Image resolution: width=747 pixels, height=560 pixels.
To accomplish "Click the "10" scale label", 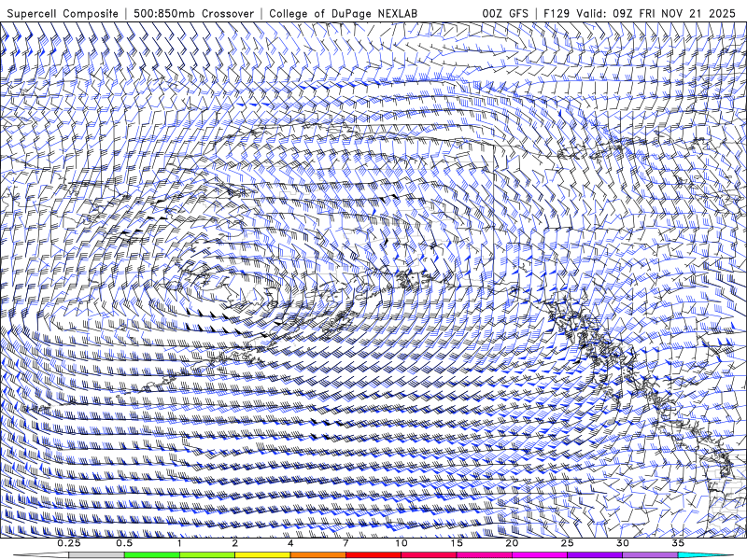I will (x=402, y=543).
